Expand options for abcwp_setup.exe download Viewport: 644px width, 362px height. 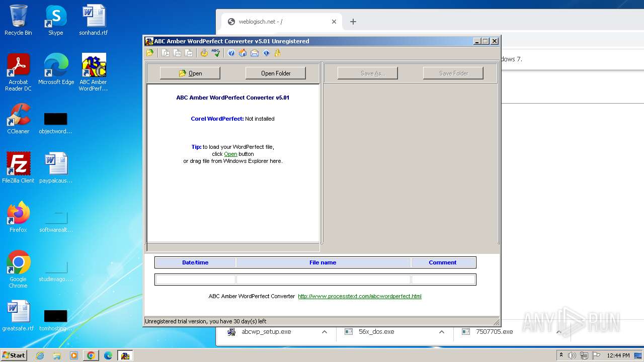(x=325, y=332)
